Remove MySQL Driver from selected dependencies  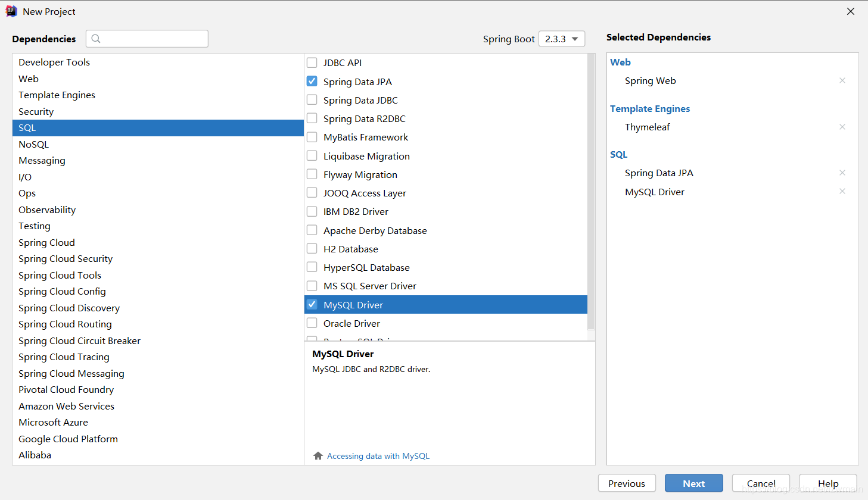click(842, 191)
